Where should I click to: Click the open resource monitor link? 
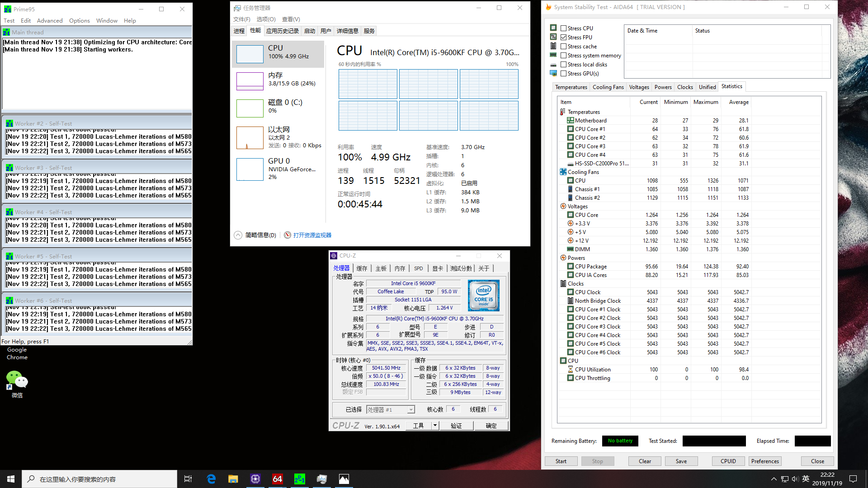click(312, 235)
